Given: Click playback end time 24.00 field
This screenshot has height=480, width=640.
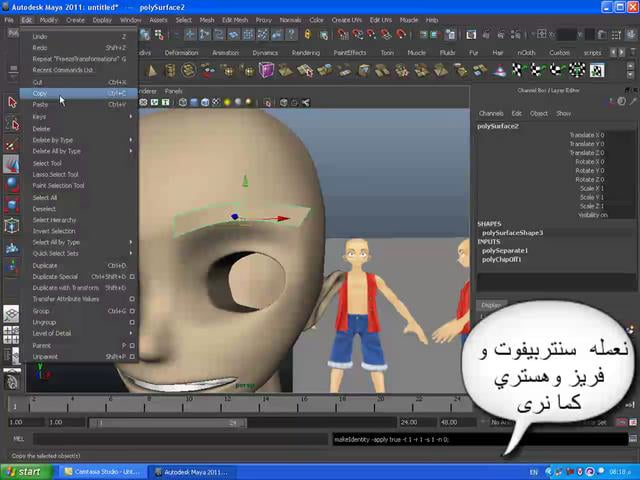Looking at the screenshot, I should click(x=416, y=422).
